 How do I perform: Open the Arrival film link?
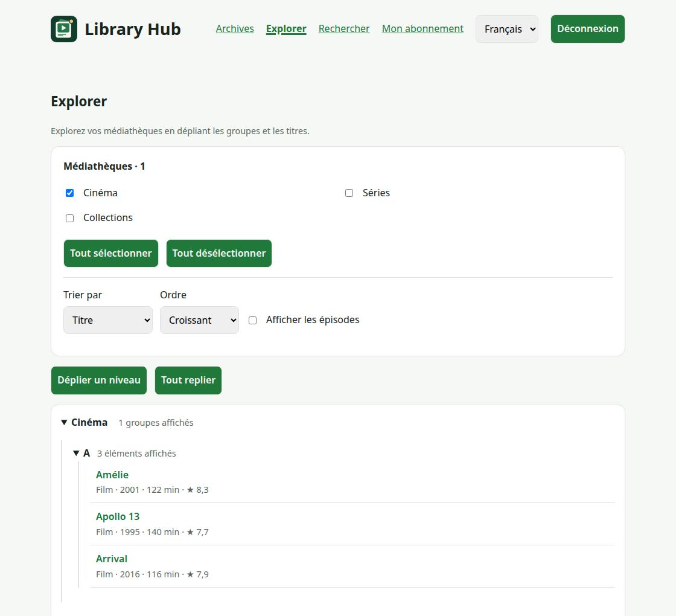pos(112,559)
